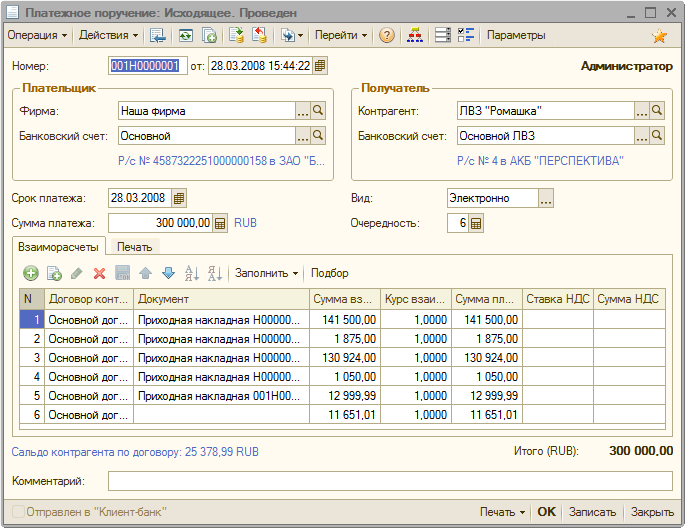The image size is (685, 528).
Task: Click the end-edit save row icon
Action: 123,273
